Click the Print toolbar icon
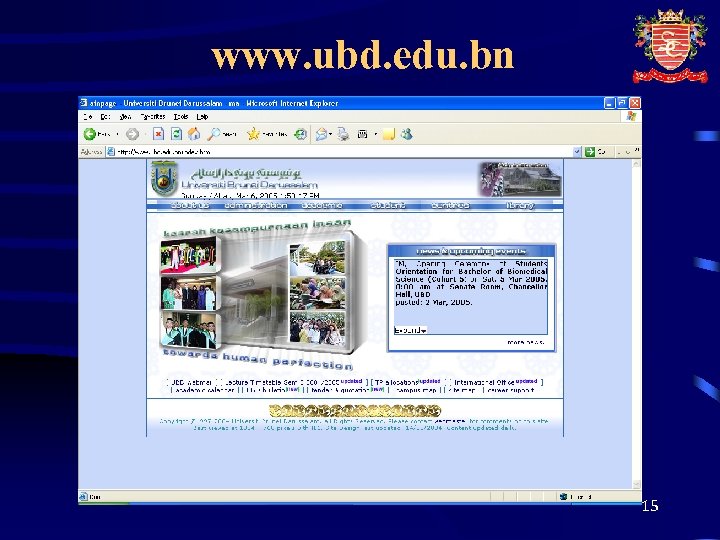Viewport: 720px width, 540px height. (x=343, y=134)
